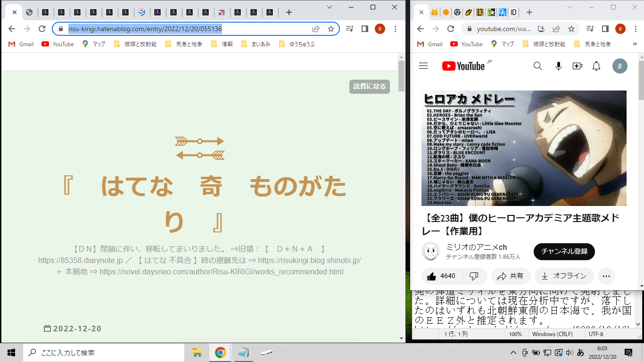Open more actions ellipsis under video
The width and height of the screenshot is (644, 362).
tap(606, 276)
